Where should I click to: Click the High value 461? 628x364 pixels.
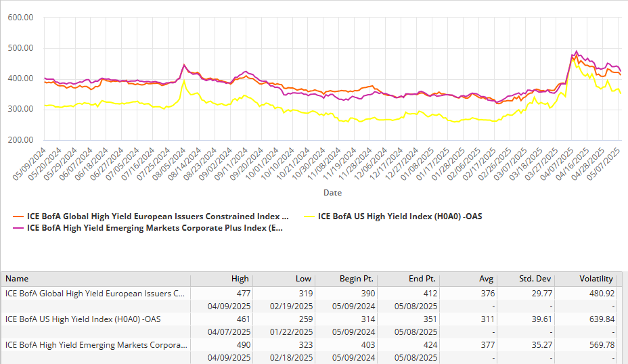pyautogui.click(x=244, y=319)
